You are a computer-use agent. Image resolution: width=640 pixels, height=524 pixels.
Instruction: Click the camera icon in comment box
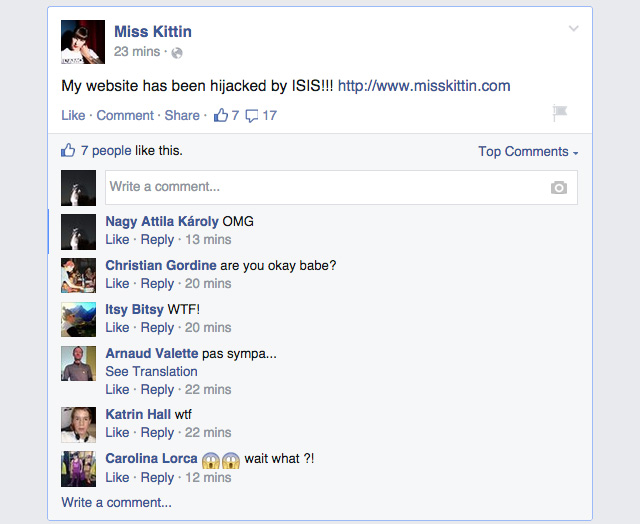tap(558, 187)
